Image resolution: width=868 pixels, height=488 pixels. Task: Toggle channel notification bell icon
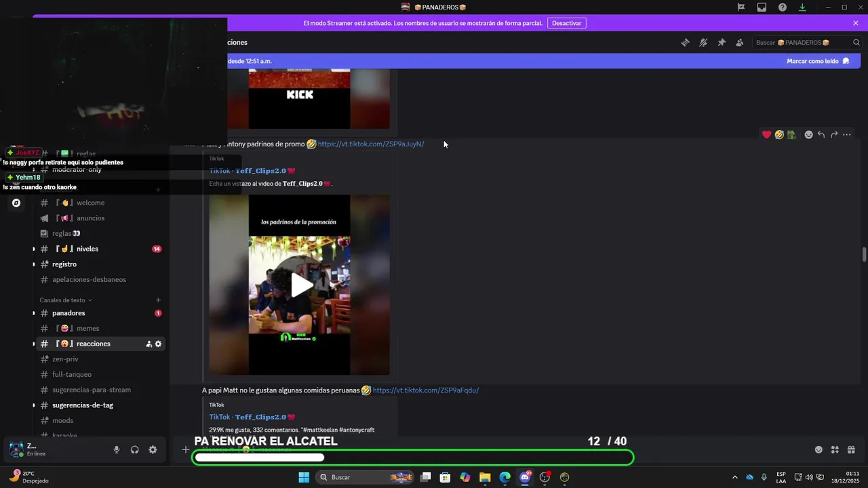tap(703, 42)
